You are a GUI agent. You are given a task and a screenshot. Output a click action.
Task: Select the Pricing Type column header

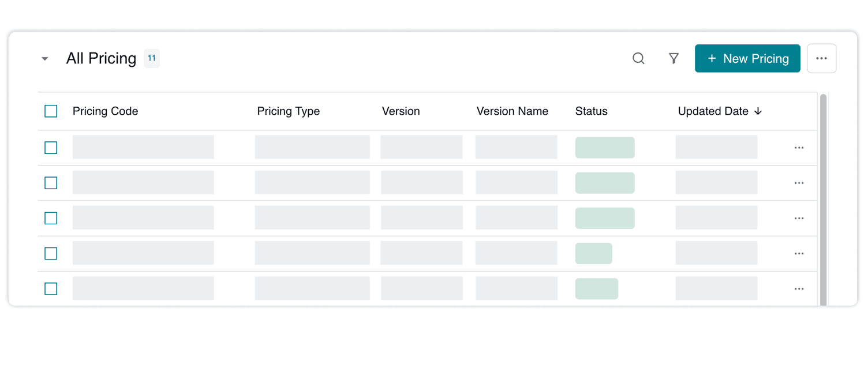(289, 111)
